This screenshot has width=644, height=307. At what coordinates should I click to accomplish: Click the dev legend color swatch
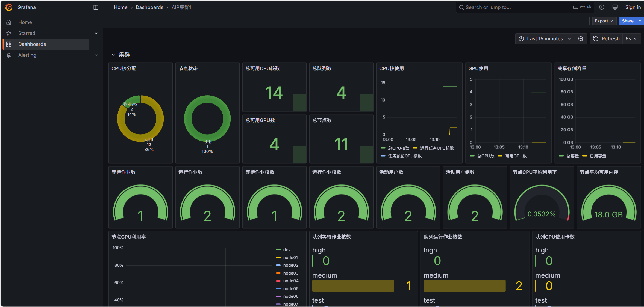[278, 250]
